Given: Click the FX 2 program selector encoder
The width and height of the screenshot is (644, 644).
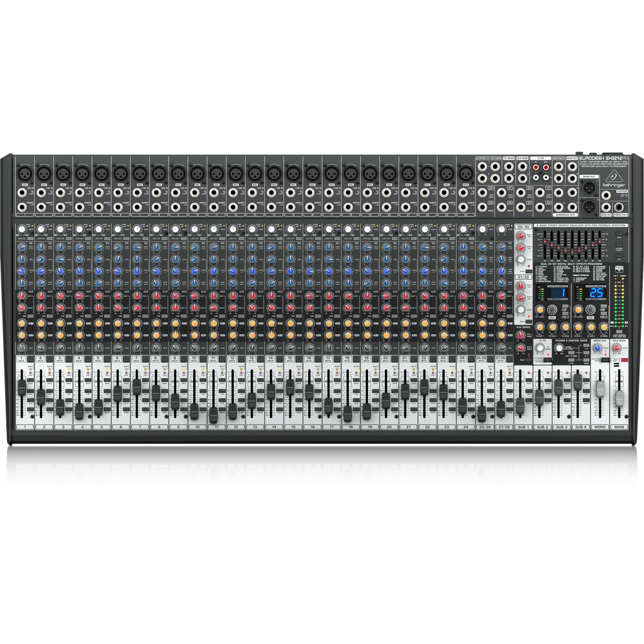Looking at the screenshot, I should (591, 309).
